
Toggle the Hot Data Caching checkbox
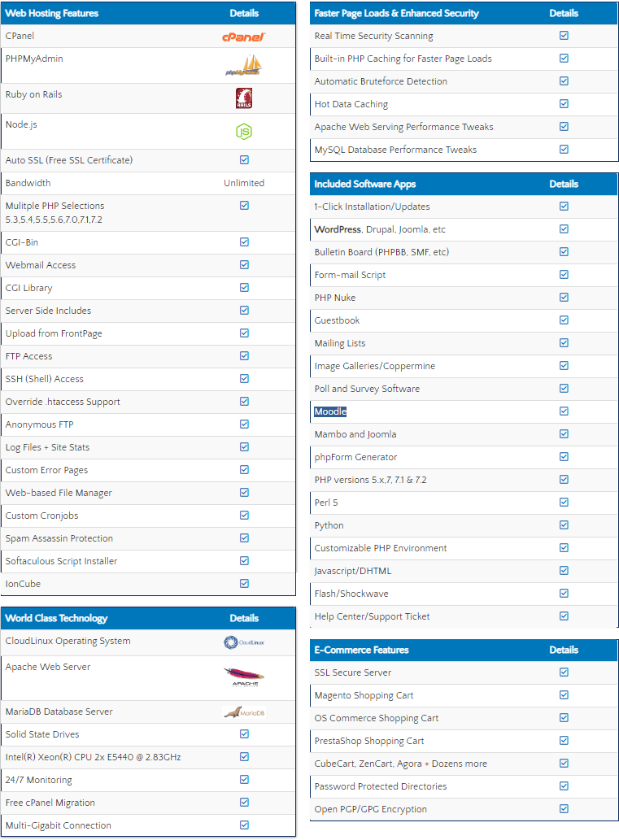click(564, 104)
